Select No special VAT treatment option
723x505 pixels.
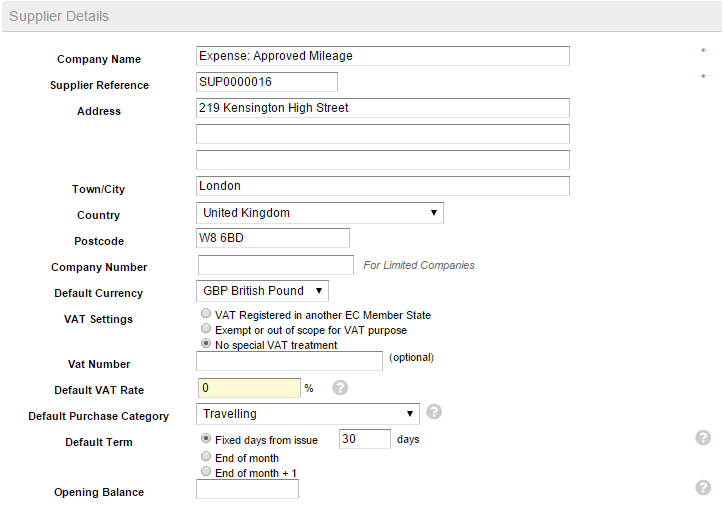point(206,343)
